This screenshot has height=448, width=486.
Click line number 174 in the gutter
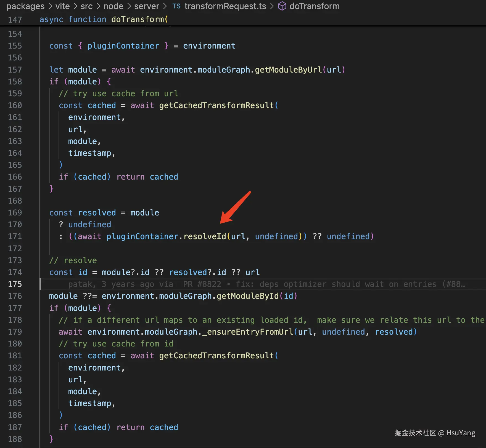(15, 272)
